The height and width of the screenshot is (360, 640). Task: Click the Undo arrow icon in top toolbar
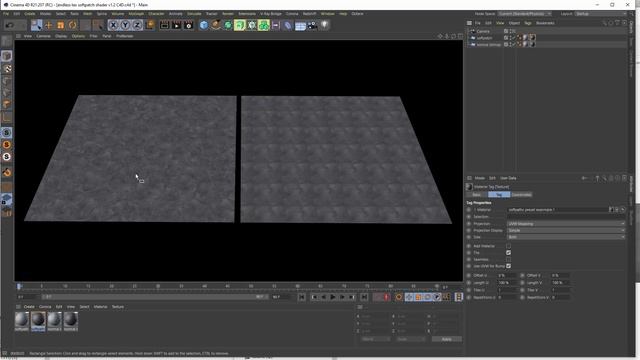click(9, 25)
